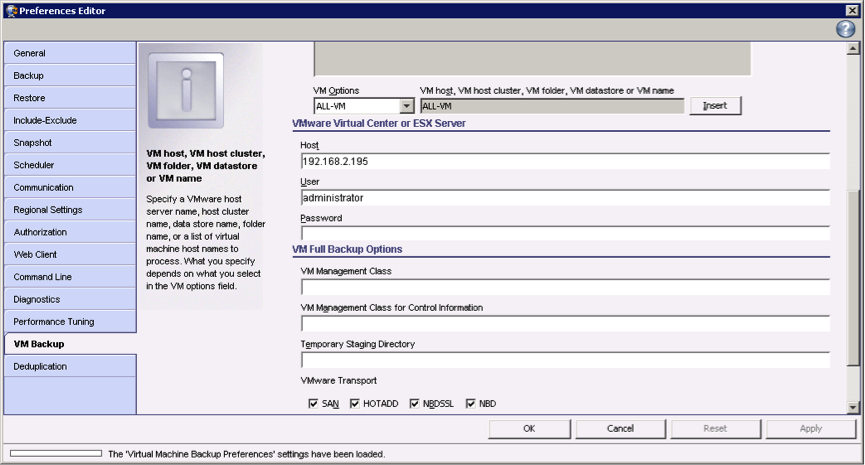The image size is (865, 465).
Task: Open the Snapshot tab
Action: 70,142
